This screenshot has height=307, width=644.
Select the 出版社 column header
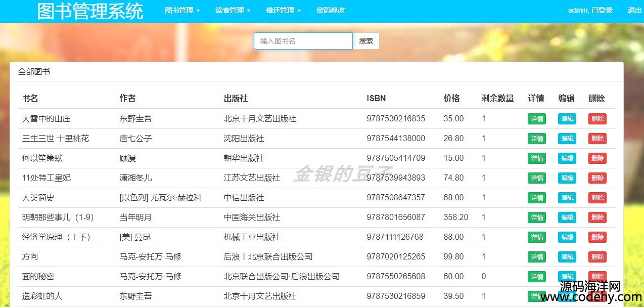236,98
